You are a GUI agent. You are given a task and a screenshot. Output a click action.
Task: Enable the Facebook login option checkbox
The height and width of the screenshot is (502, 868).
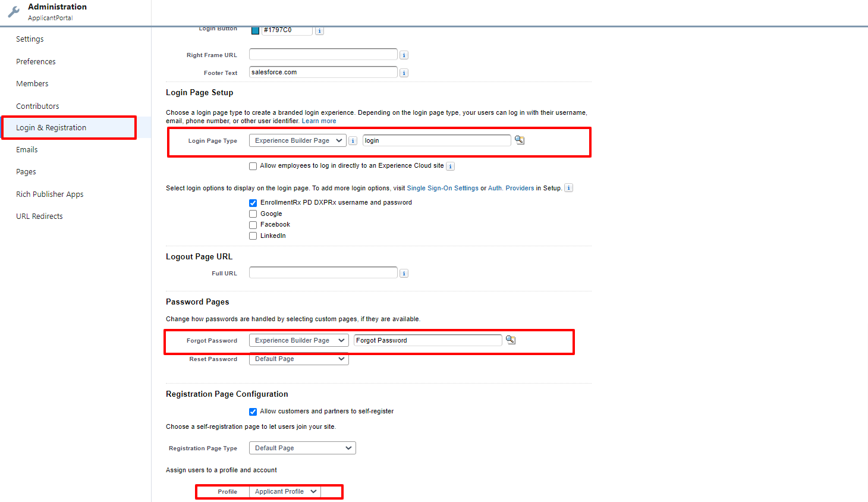[x=253, y=225]
